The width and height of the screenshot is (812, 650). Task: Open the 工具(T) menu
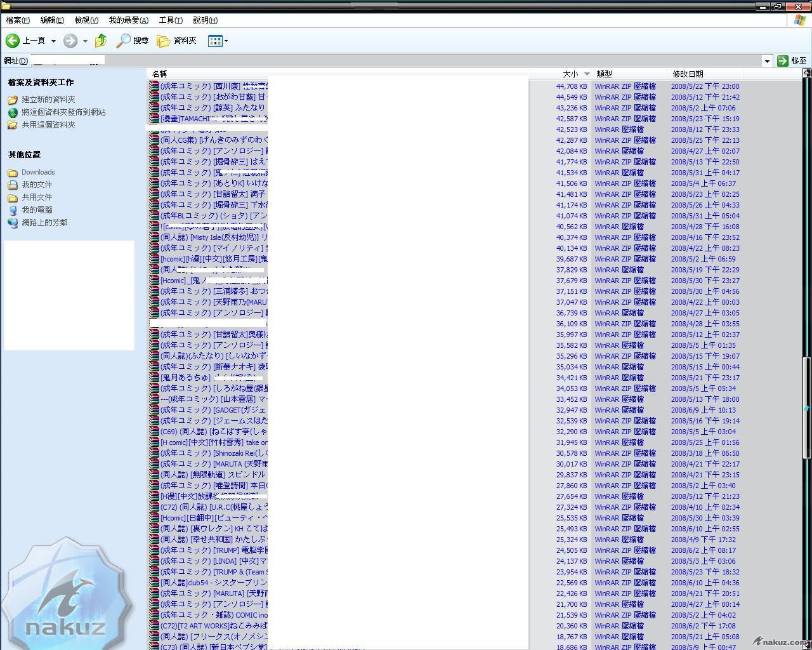point(170,20)
